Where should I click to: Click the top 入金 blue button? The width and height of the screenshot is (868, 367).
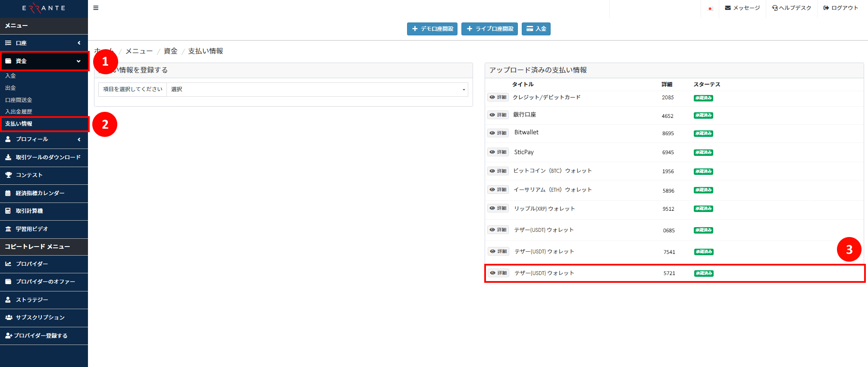[x=536, y=29]
